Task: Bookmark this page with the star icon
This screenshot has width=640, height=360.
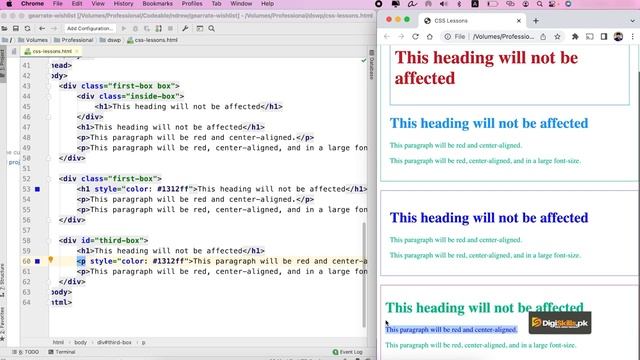Action: pos(557,37)
